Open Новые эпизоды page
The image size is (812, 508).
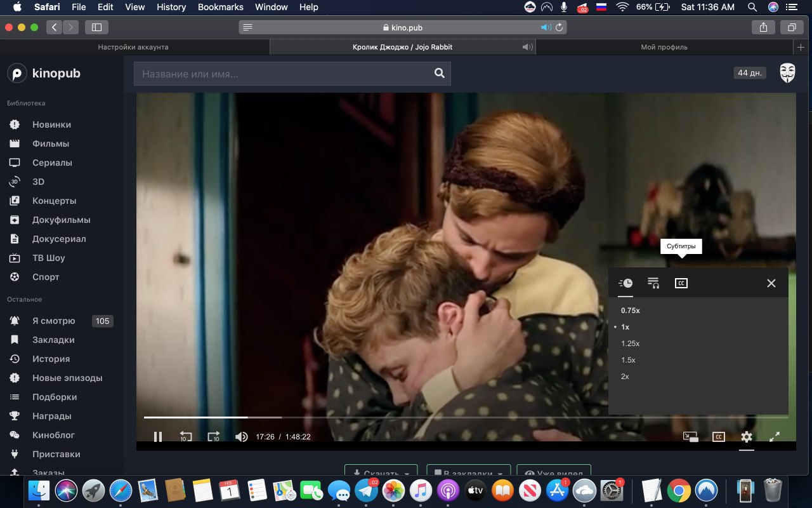click(67, 378)
